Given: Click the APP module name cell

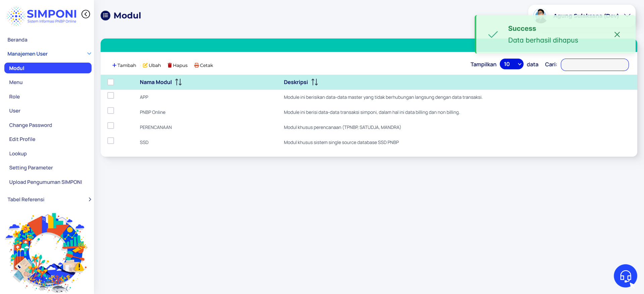Looking at the screenshot, I should 144,97.
